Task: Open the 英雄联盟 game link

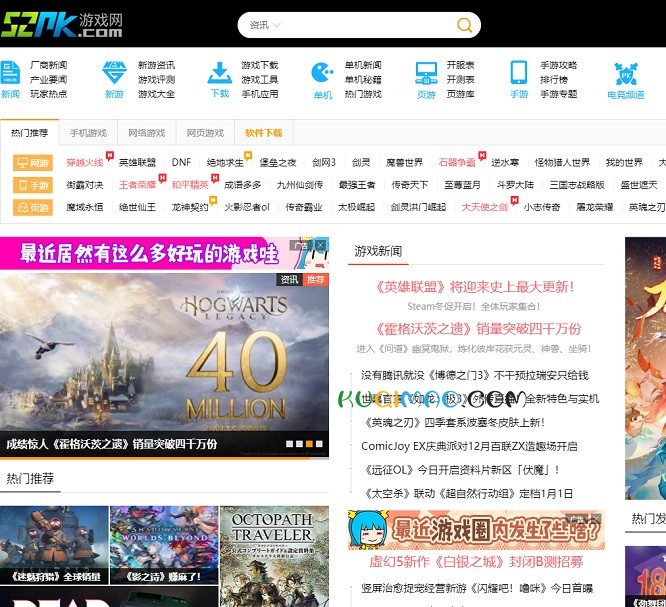Action: coord(138,163)
